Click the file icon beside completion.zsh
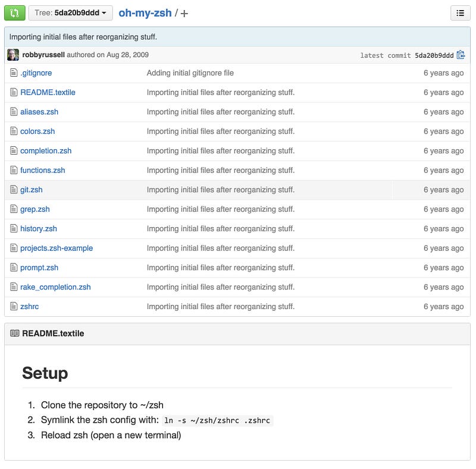This screenshot has width=476, height=469. (x=14, y=150)
